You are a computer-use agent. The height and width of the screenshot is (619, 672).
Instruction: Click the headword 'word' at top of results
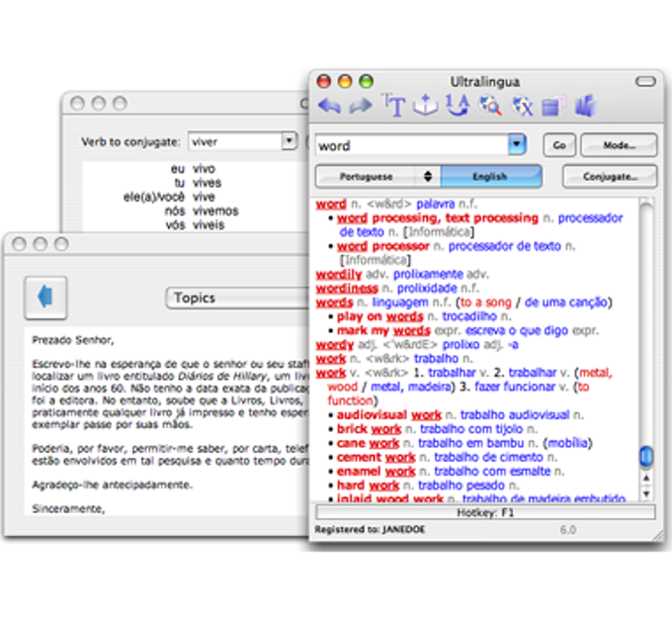click(x=331, y=204)
